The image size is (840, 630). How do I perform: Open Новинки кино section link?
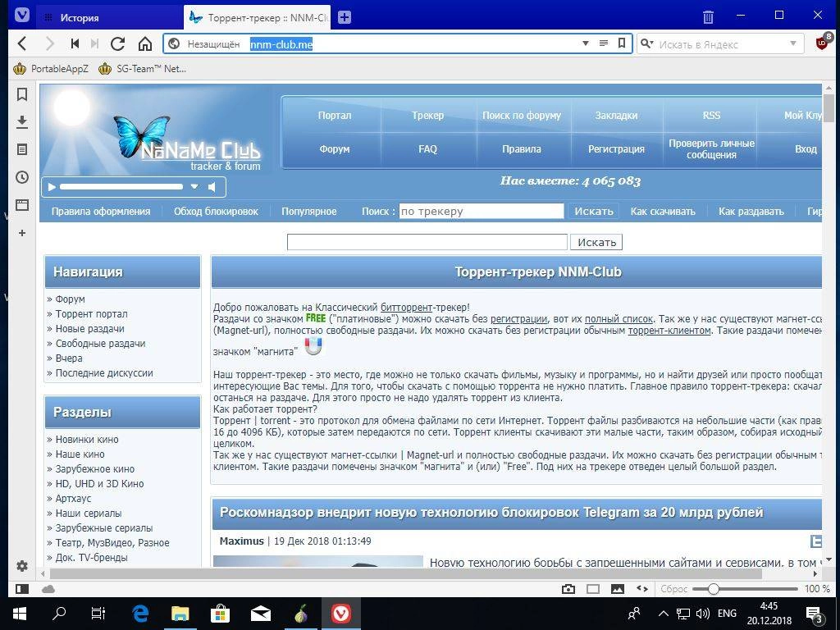pos(87,440)
